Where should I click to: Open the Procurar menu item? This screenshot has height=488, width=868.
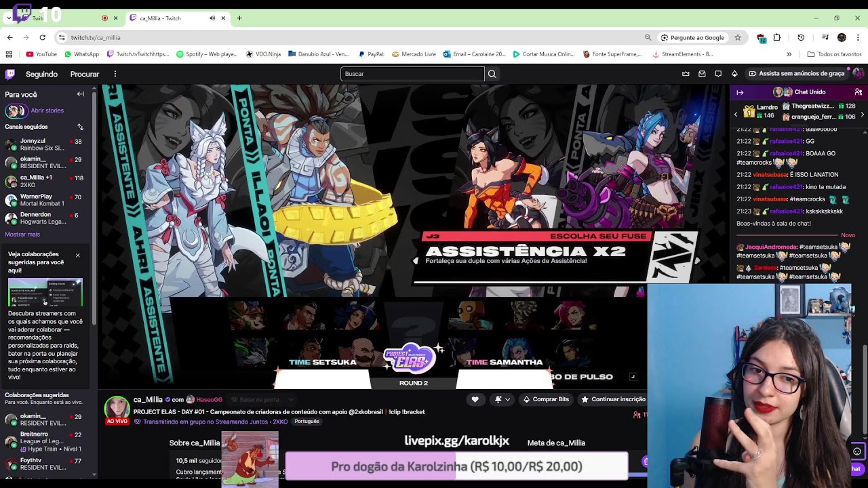click(85, 74)
